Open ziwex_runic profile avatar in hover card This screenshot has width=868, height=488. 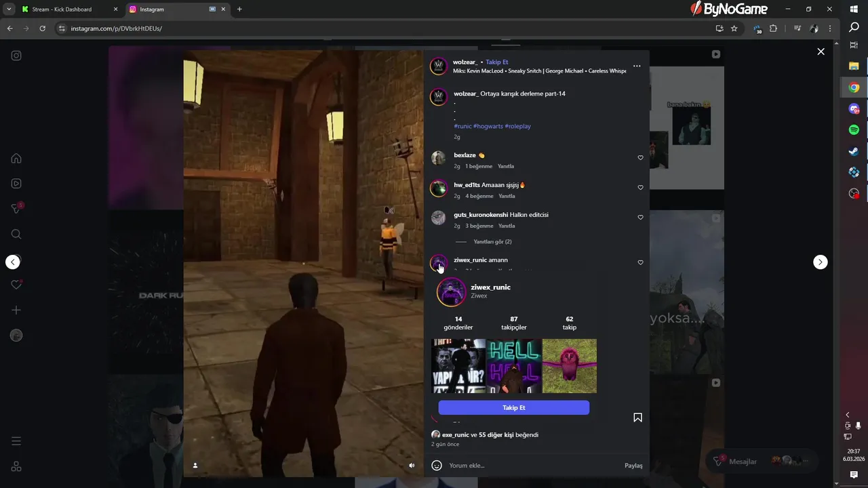click(451, 292)
